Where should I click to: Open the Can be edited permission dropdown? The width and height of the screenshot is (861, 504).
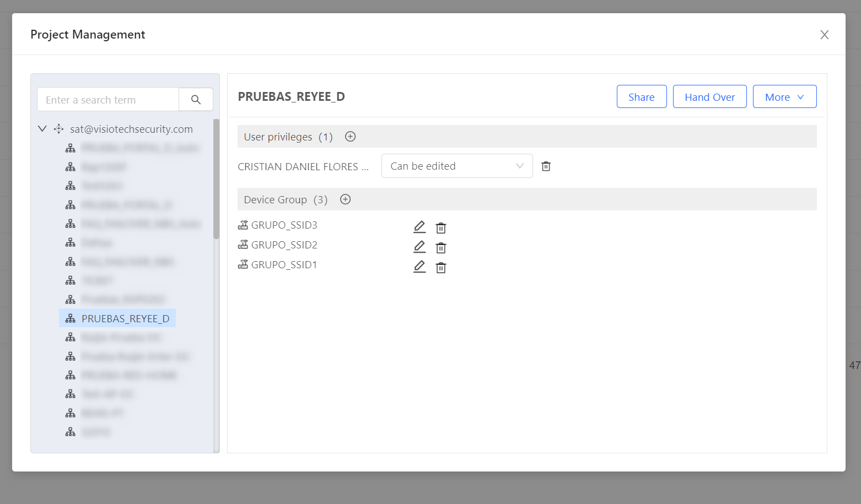(x=457, y=166)
